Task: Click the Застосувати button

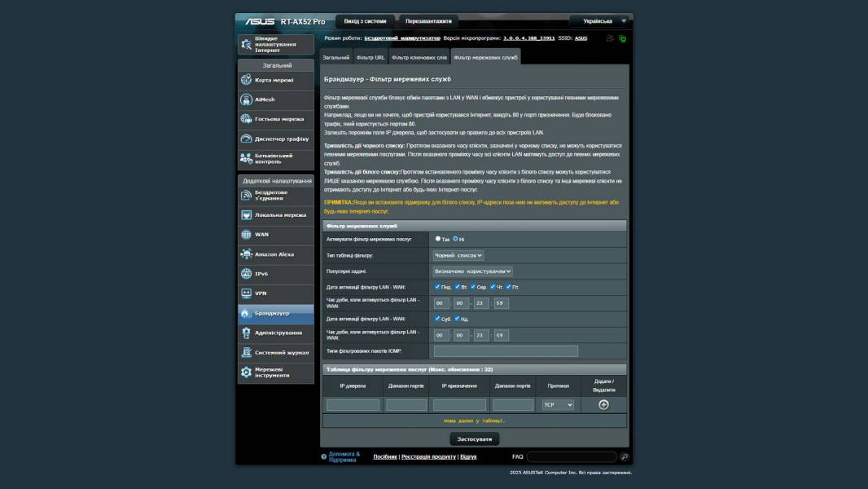Action: click(x=474, y=438)
